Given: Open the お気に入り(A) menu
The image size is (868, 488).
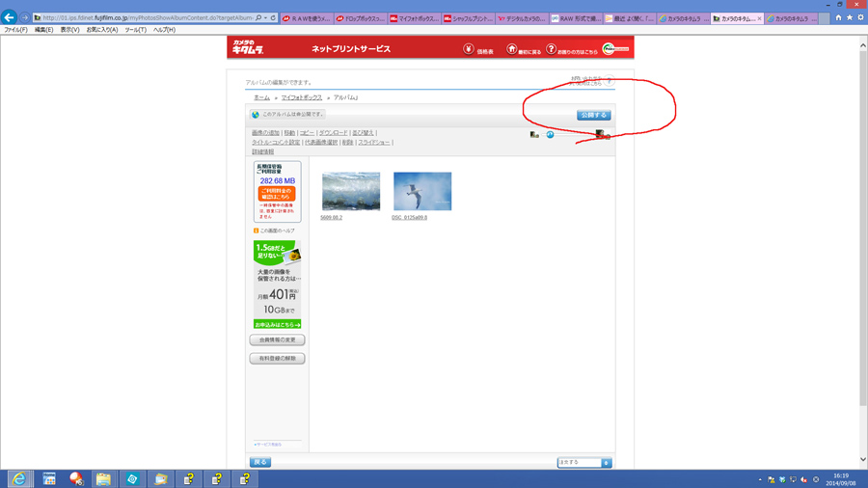Looking at the screenshot, I should click(102, 30).
